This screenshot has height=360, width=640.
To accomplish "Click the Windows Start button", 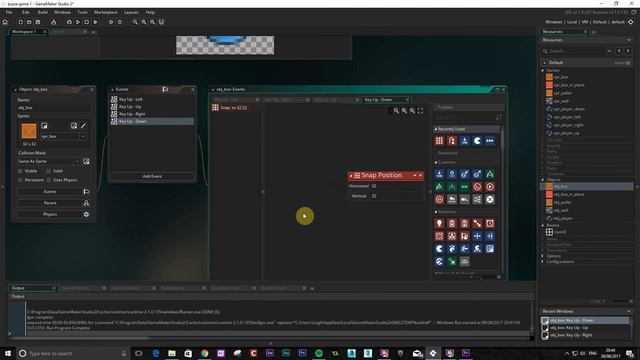I will point(7,353).
